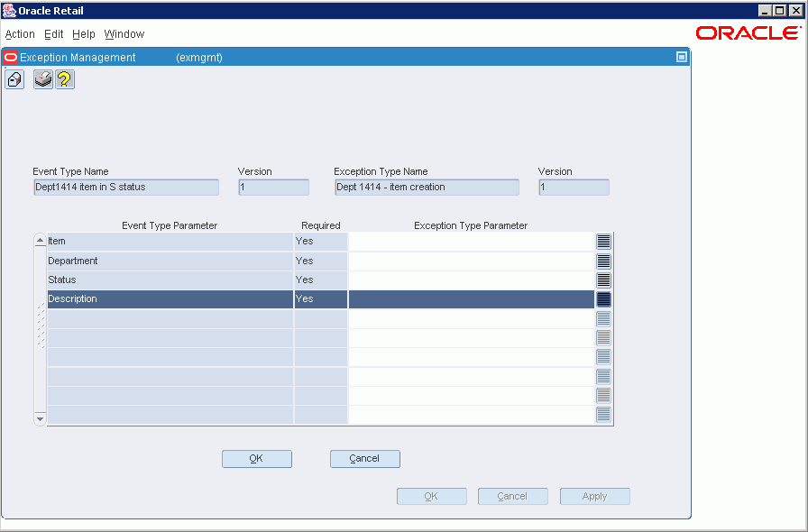Open list of values for Status row
This screenshot has width=808, height=532.
[603, 280]
